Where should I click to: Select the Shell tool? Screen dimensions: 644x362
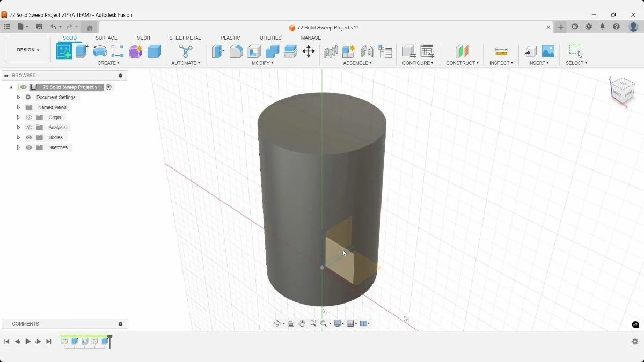pos(254,51)
